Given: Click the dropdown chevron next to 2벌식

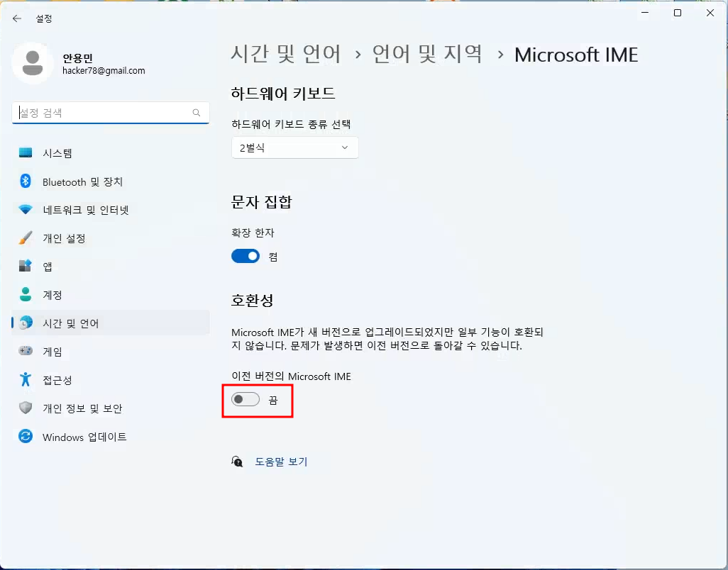Looking at the screenshot, I should coord(345,147).
